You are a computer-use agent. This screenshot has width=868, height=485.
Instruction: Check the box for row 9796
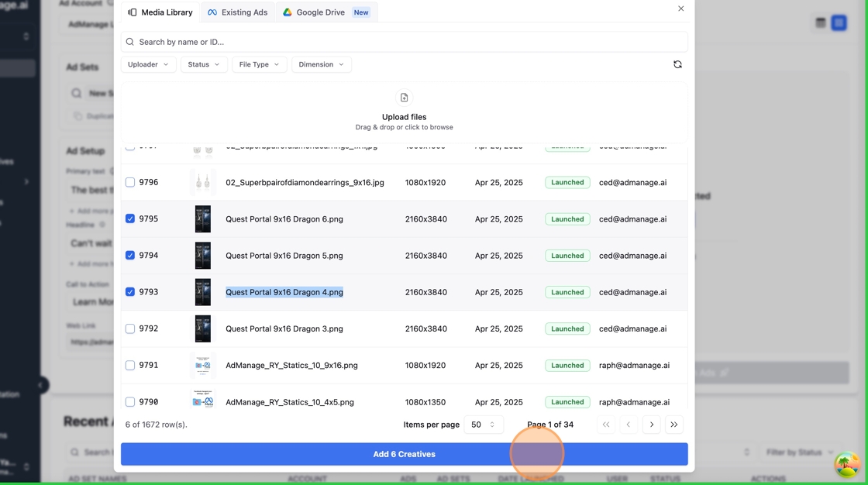point(130,182)
